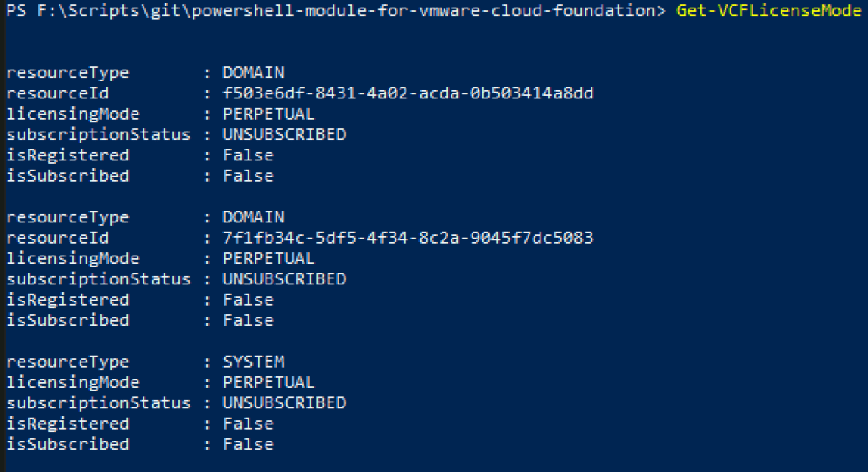Click the PowerShell prompt directory path

tap(346, 12)
